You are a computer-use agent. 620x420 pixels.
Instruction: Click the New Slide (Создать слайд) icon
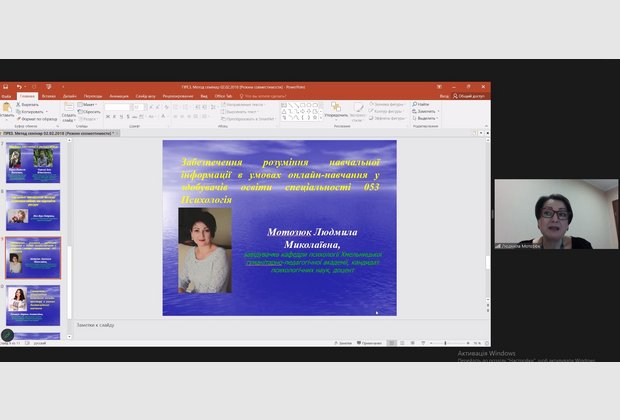tap(69, 107)
